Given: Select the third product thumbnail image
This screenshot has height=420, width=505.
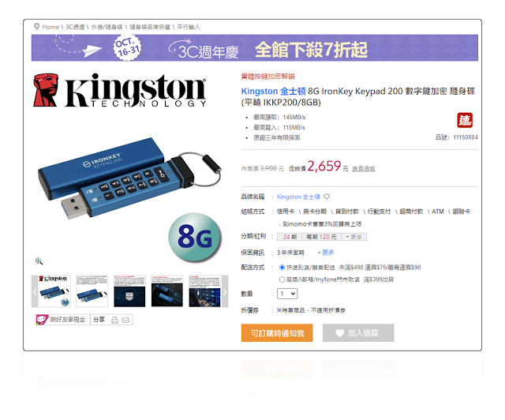Looking at the screenshot, I should click(129, 291).
